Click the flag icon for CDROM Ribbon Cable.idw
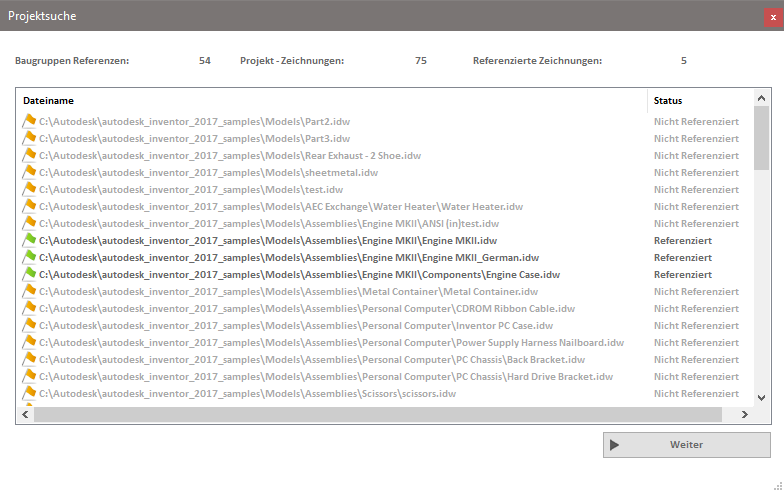Screen dimensions: 784x492 (x=30, y=308)
